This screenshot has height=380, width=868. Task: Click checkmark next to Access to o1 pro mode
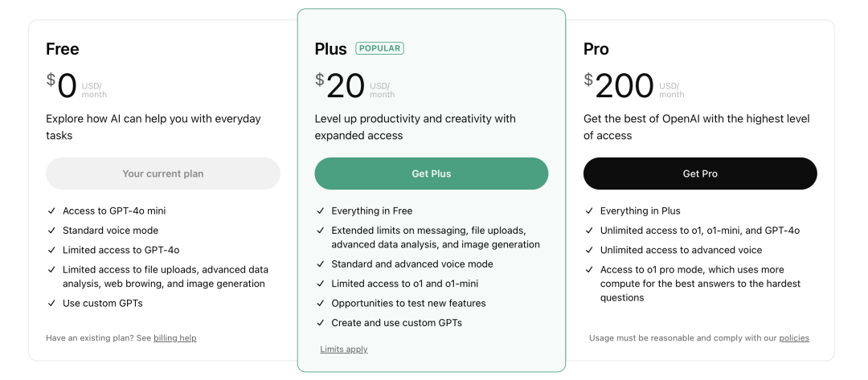pos(589,270)
